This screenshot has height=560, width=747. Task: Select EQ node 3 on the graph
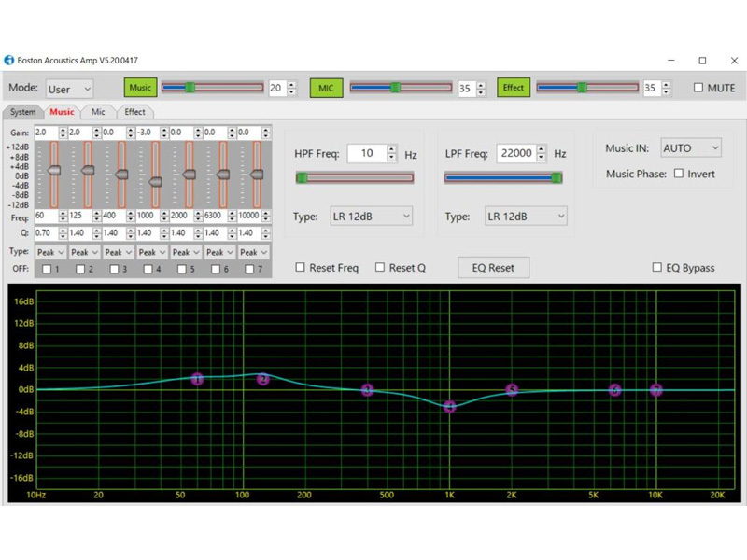pyautogui.click(x=367, y=390)
